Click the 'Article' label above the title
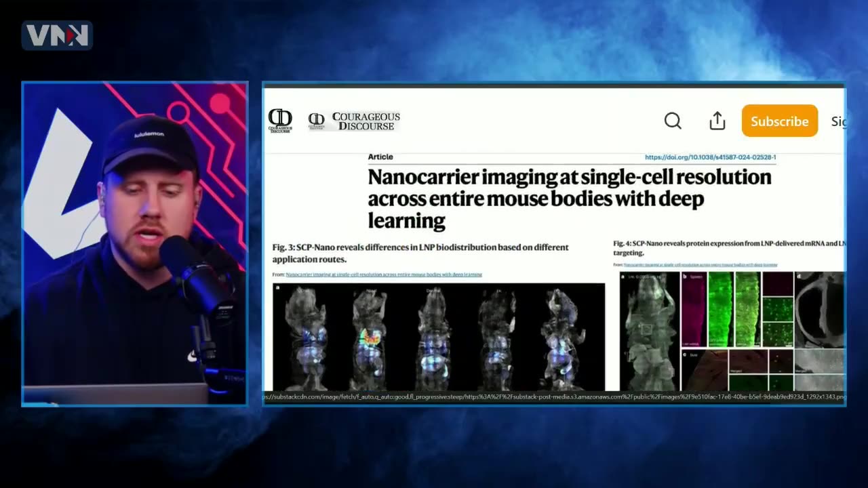The image size is (868, 488). tap(380, 157)
